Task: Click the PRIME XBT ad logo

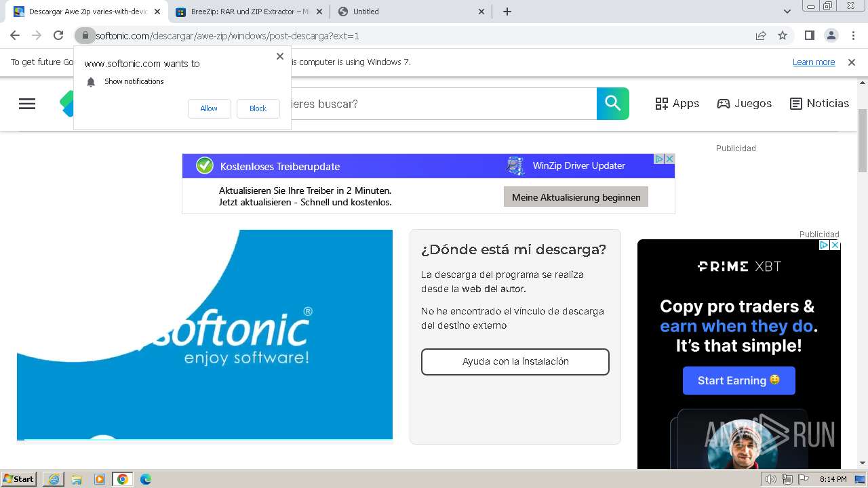Action: coord(739,266)
